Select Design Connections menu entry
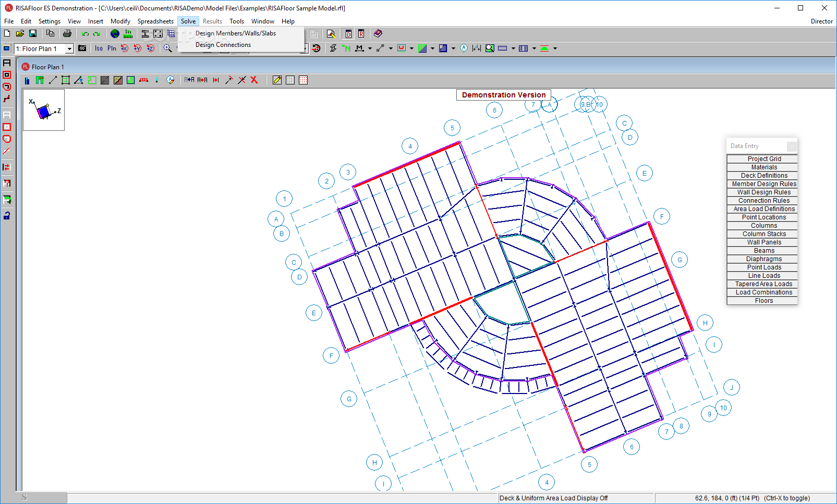837x504 pixels. (x=223, y=45)
